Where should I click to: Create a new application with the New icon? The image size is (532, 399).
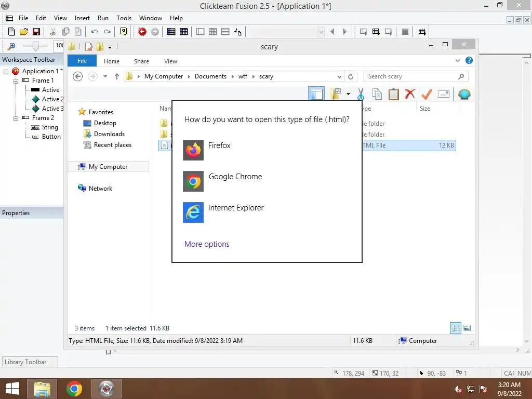tap(11, 32)
